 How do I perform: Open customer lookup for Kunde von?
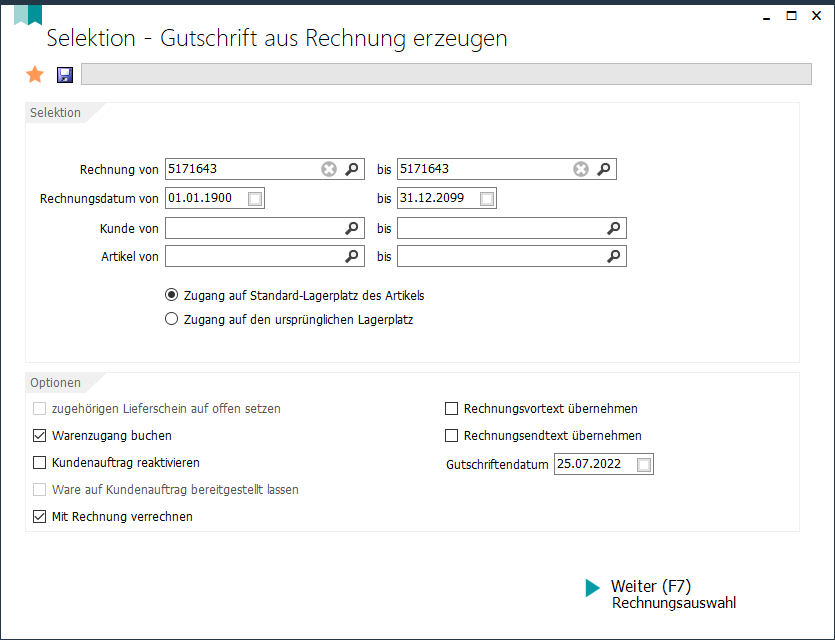[x=352, y=228]
